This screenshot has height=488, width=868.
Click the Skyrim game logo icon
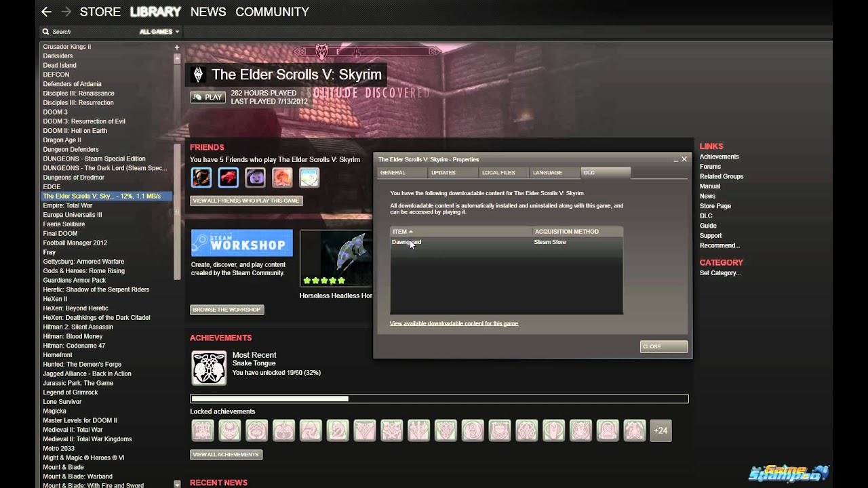pyautogui.click(x=198, y=75)
